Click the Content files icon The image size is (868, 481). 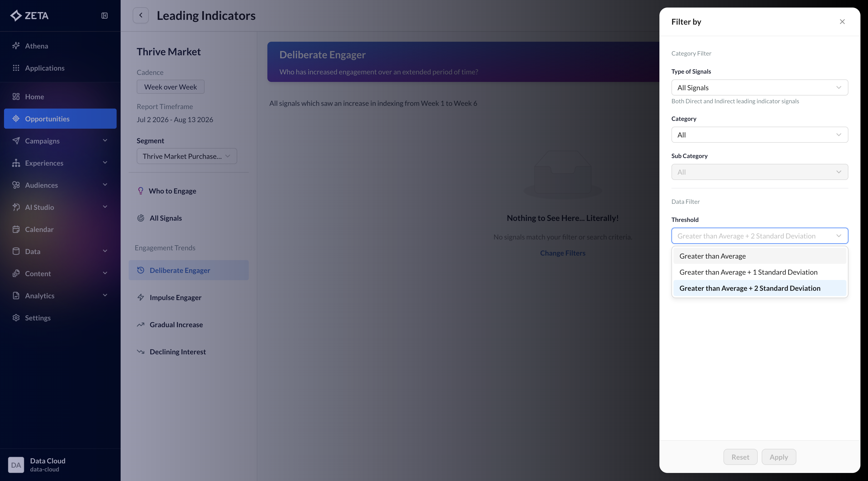click(16, 273)
